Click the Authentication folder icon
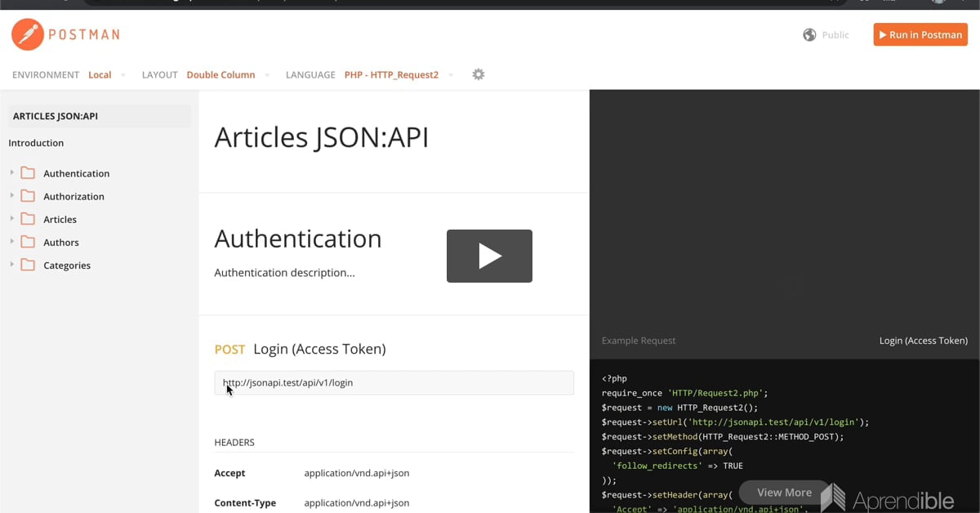The image size is (980, 513). [28, 173]
